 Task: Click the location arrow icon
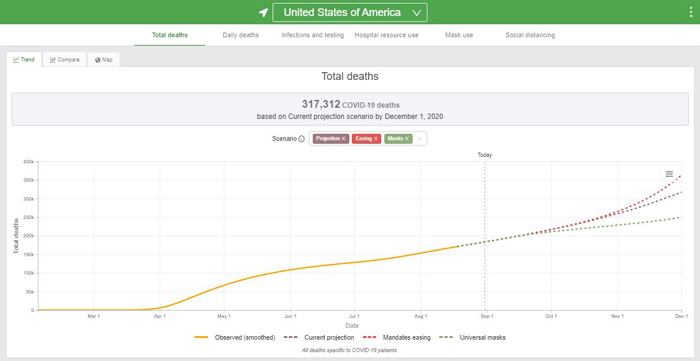[263, 12]
